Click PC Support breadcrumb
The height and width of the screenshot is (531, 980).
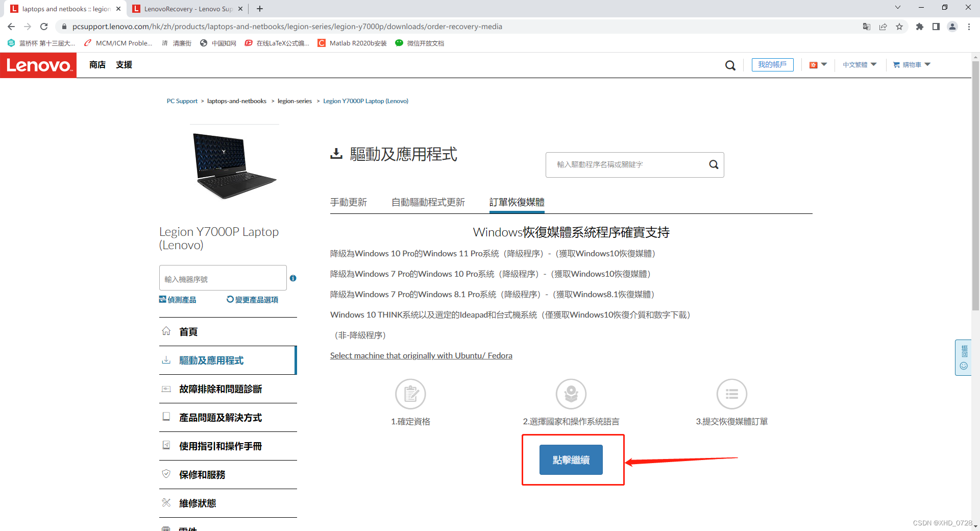coord(182,101)
